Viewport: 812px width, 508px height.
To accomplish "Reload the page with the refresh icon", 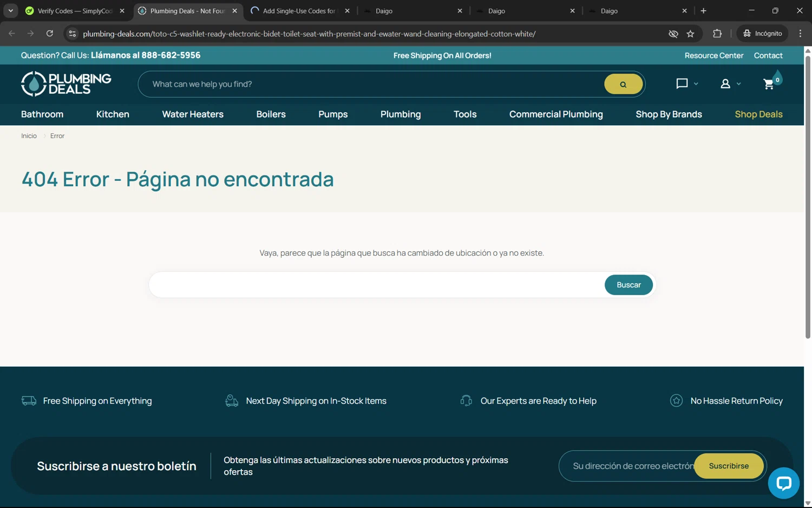I will point(49,34).
